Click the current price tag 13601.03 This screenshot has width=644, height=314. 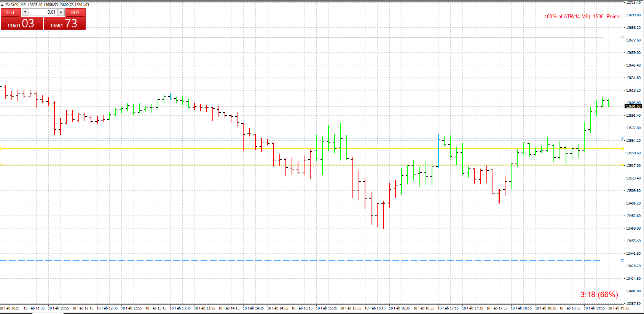(x=633, y=106)
